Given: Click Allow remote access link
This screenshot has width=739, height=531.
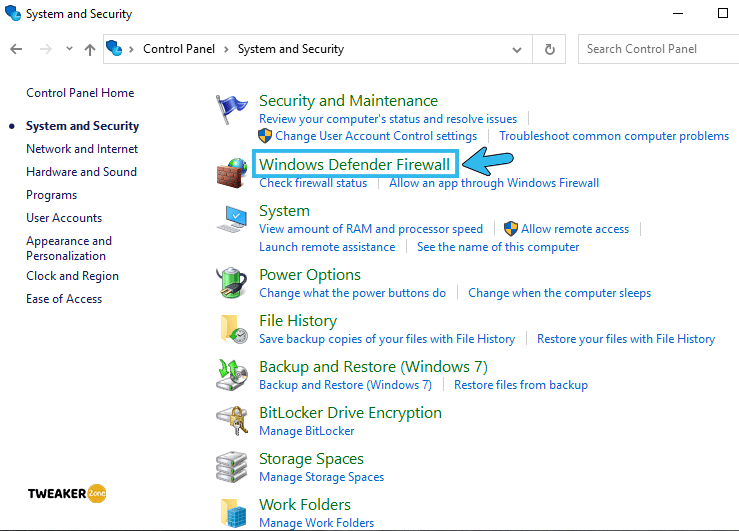Looking at the screenshot, I should click(x=575, y=229).
